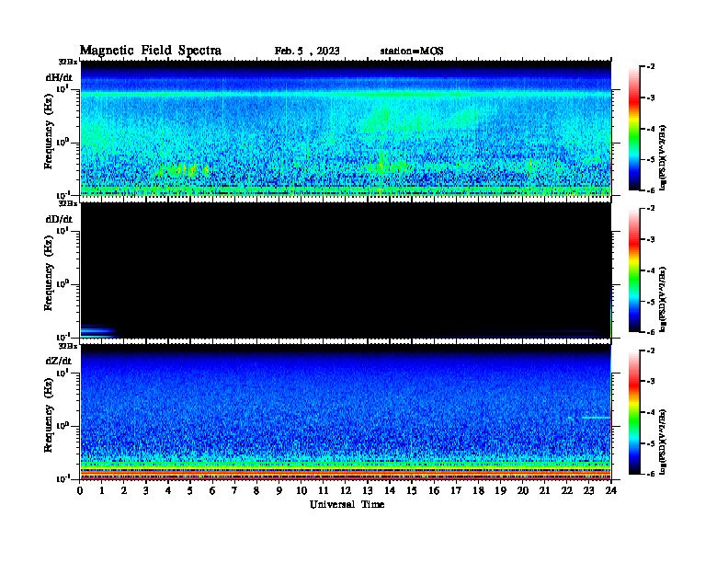Click hour 5 on the Universal Time axis
This screenshot has width=728, height=563.
click(190, 490)
